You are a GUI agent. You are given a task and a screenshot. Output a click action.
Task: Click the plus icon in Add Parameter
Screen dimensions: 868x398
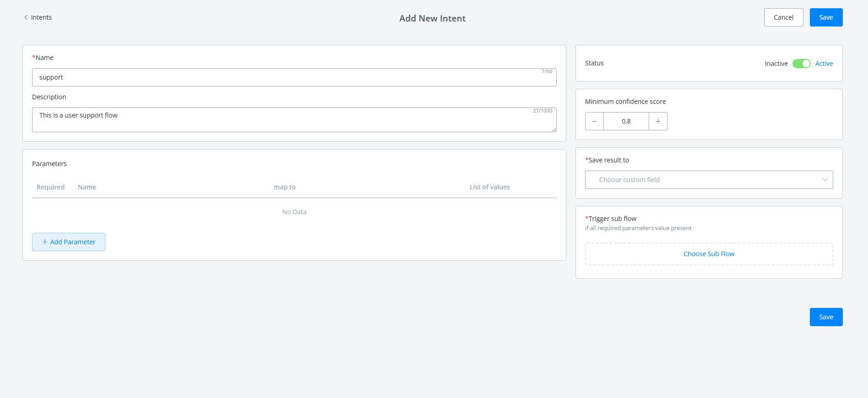pos(45,242)
